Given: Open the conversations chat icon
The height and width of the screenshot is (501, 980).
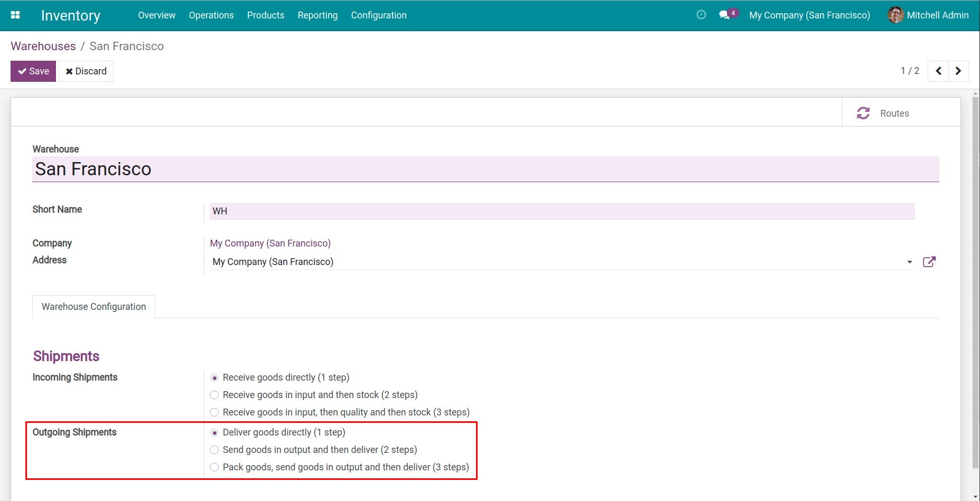Looking at the screenshot, I should pos(724,15).
